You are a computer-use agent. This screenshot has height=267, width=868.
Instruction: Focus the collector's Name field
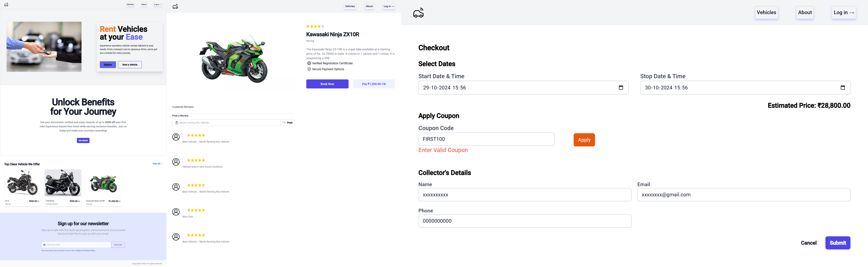tap(525, 195)
